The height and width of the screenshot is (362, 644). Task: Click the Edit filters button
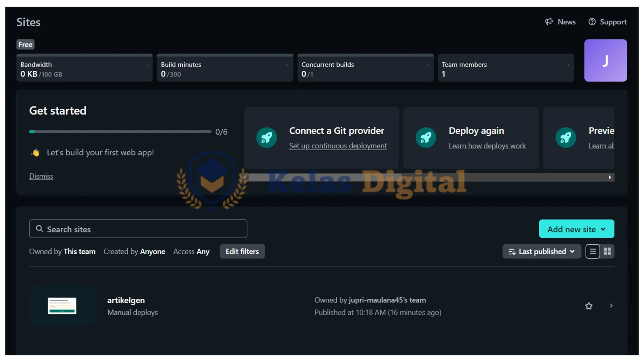[x=242, y=251]
